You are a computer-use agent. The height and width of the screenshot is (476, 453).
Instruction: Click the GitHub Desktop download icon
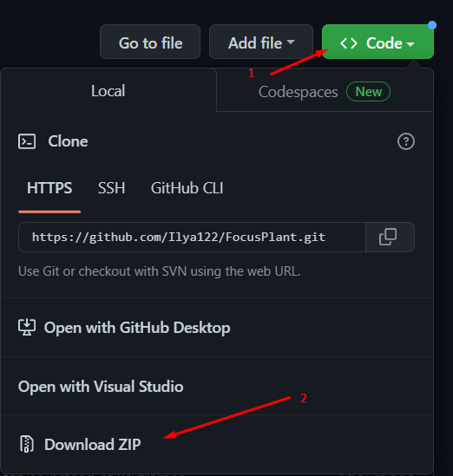coord(27,327)
